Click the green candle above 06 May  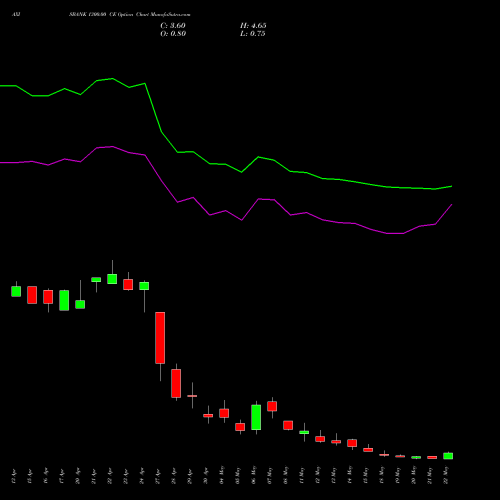pyautogui.click(x=256, y=417)
